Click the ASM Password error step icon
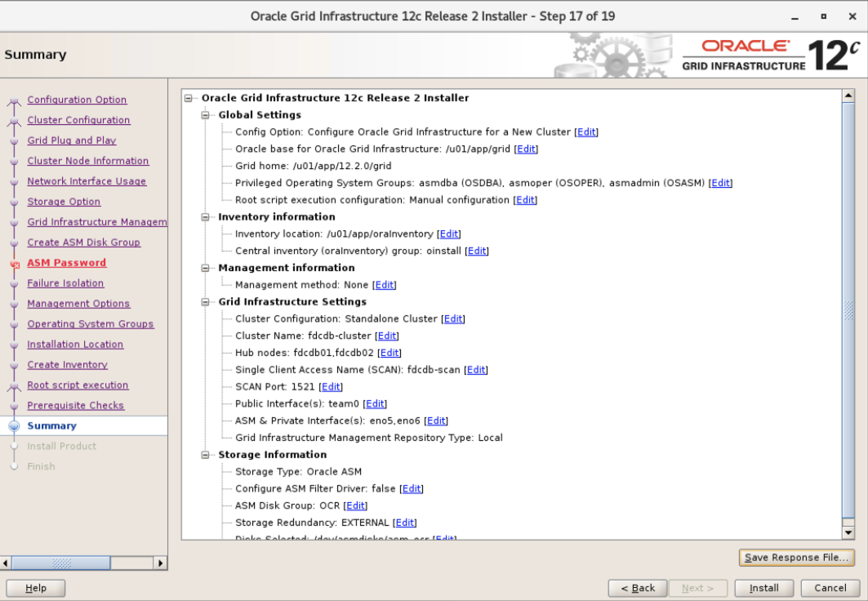 coord(15,265)
